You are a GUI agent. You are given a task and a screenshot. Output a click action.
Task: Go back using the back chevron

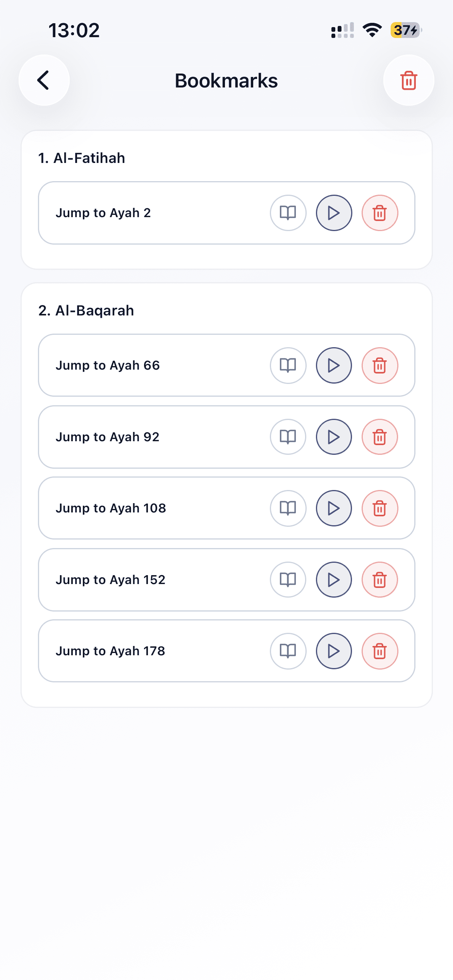click(44, 80)
